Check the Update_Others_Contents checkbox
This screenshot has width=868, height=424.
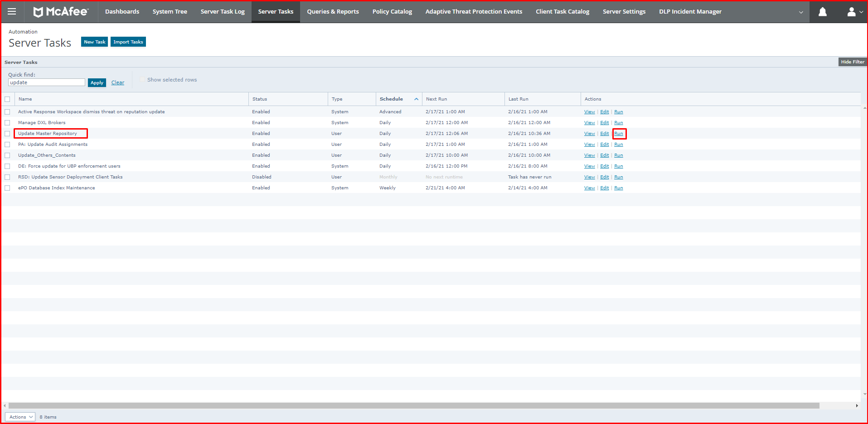click(7, 155)
